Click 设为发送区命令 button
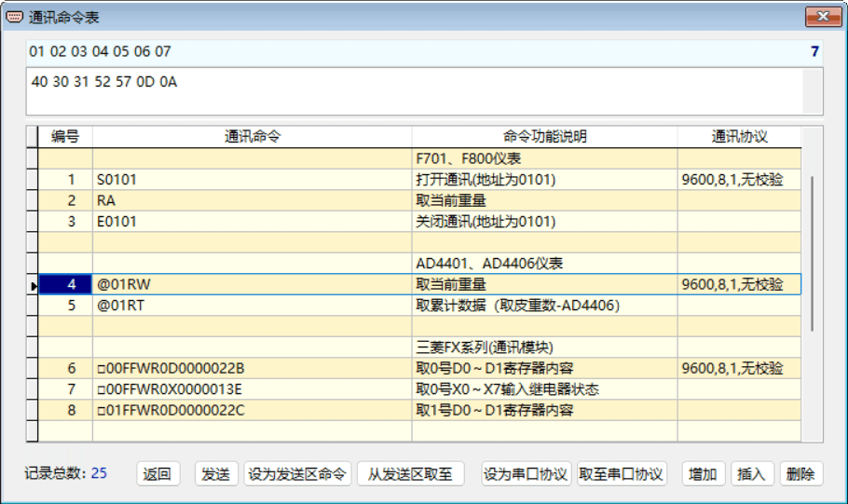Image resolution: width=848 pixels, height=504 pixels. coord(297,474)
